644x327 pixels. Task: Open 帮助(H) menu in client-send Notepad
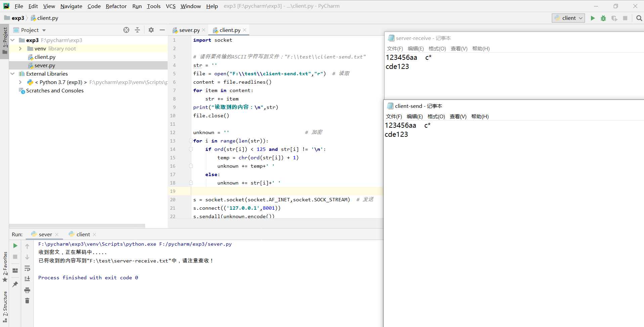480,117
